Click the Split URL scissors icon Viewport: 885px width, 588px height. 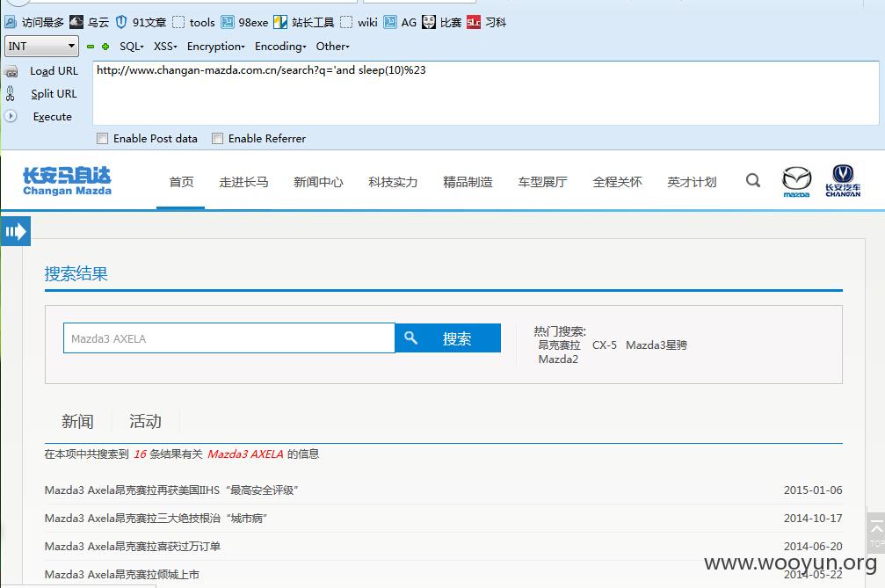point(11,94)
